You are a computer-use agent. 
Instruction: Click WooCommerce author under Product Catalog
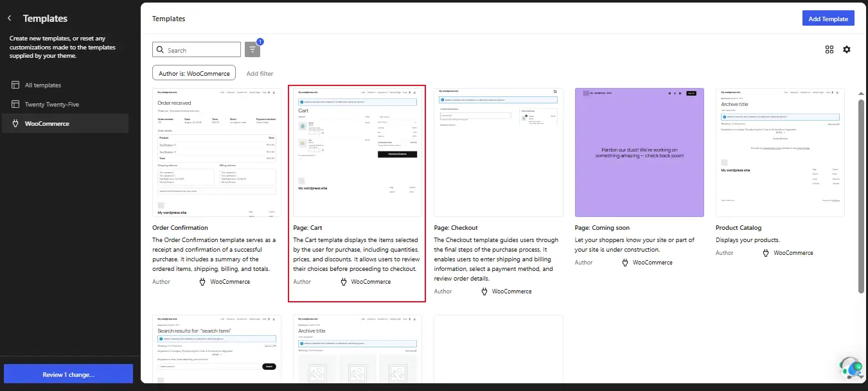point(793,253)
